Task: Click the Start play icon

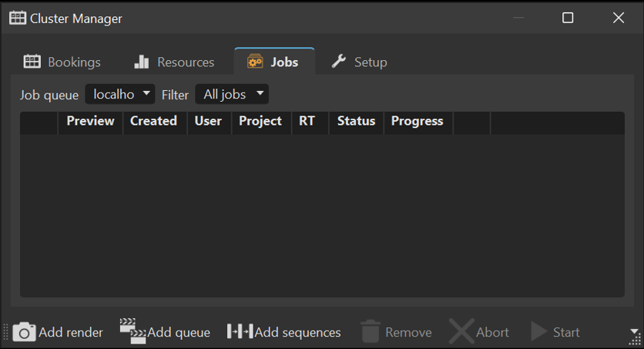Action: point(539,332)
